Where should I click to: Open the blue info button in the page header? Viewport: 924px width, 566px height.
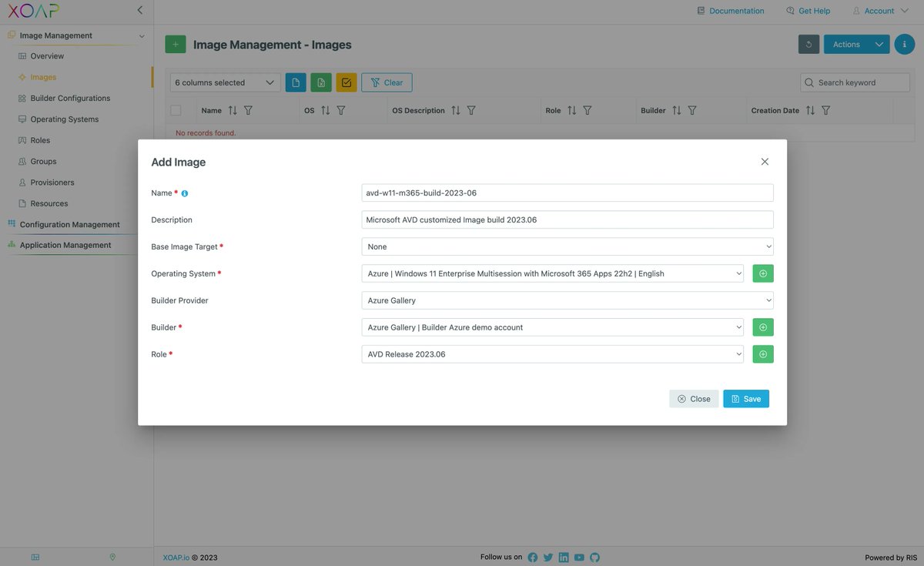pos(904,45)
